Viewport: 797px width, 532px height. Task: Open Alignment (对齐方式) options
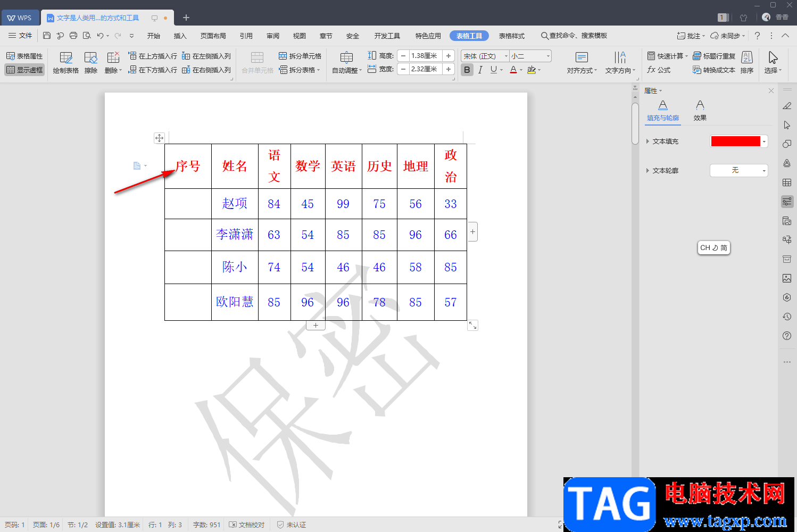(x=582, y=63)
